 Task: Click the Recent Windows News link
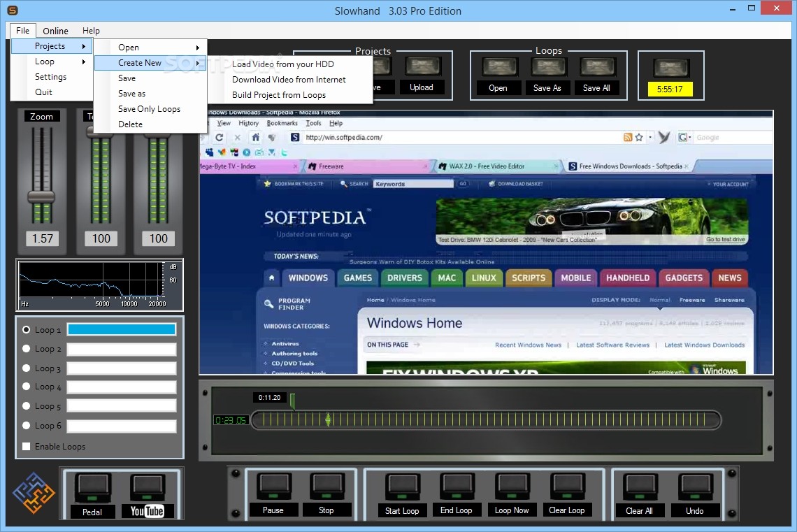(x=528, y=345)
